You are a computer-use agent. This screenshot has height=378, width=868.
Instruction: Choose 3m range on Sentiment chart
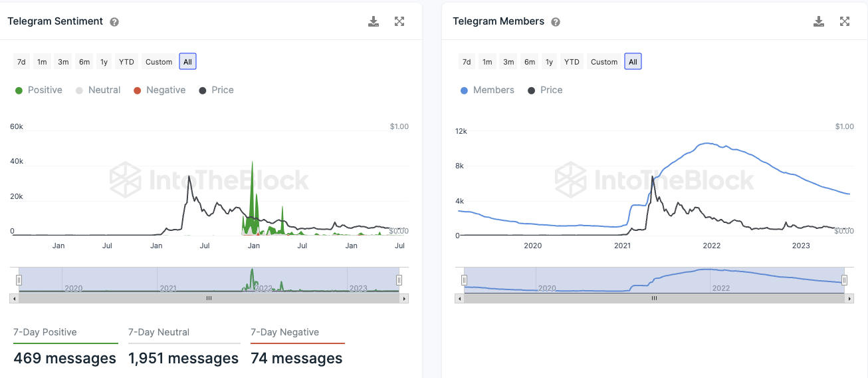[x=63, y=62]
